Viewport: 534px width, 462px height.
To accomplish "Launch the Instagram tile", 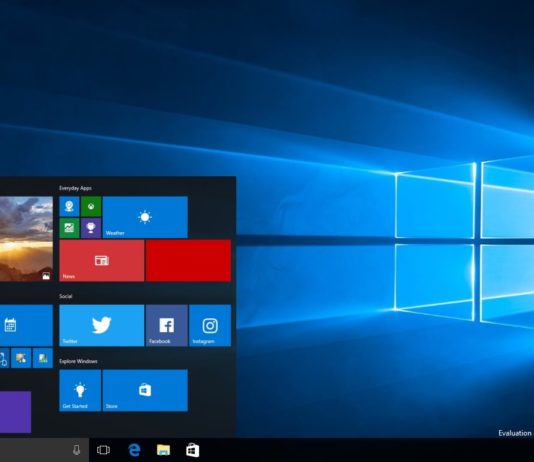I will tap(210, 325).
